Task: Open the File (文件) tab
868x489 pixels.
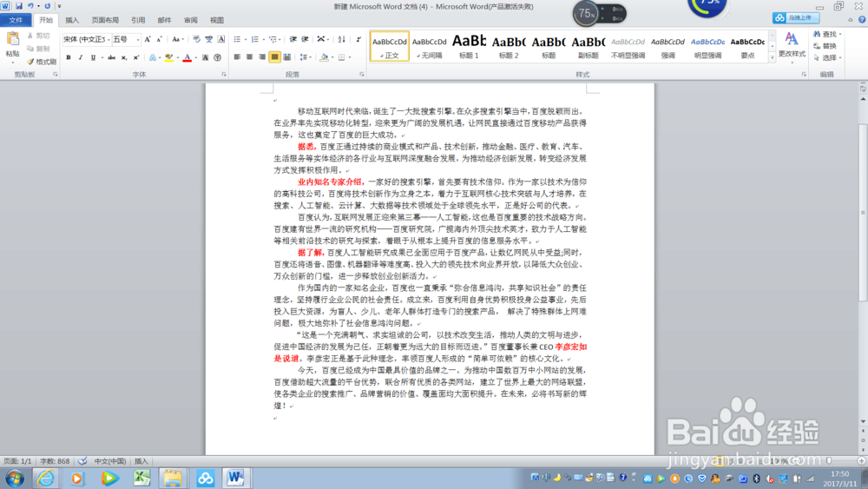Action: point(16,21)
